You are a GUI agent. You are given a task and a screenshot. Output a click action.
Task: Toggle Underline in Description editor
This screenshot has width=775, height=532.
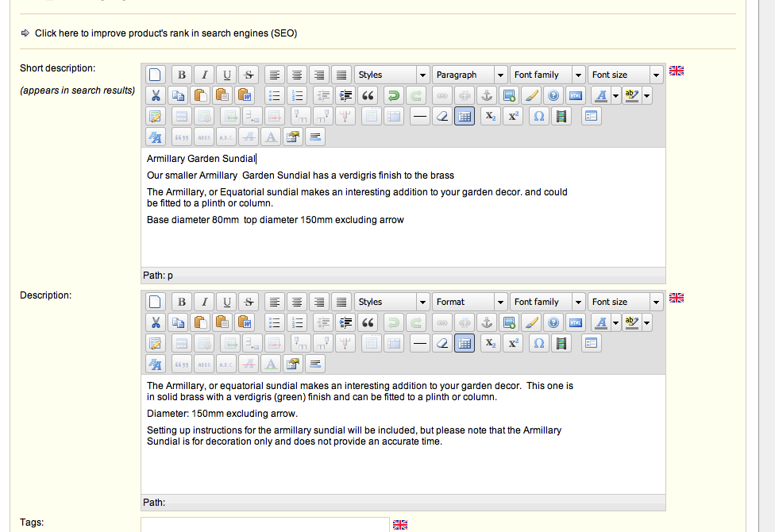tap(226, 302)
